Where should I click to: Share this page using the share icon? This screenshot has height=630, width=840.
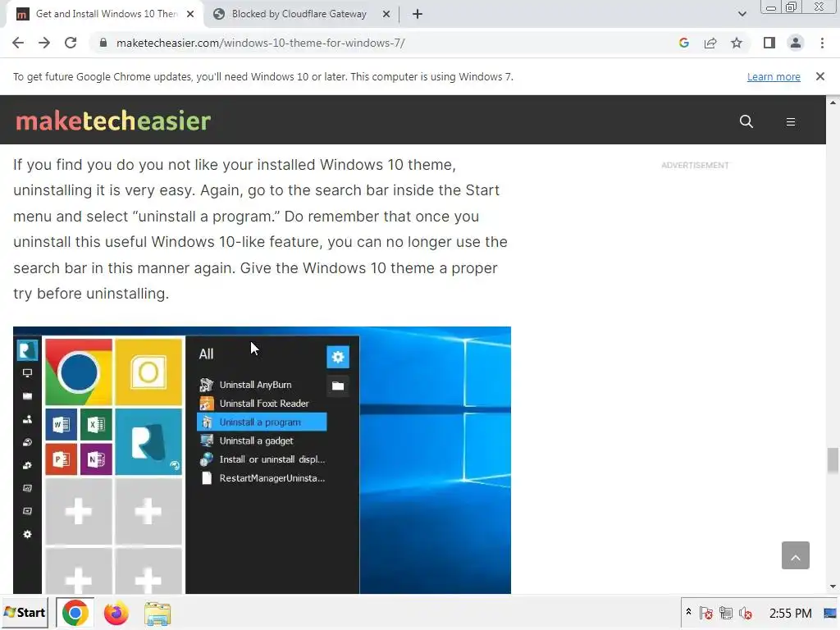coord(710,43)
